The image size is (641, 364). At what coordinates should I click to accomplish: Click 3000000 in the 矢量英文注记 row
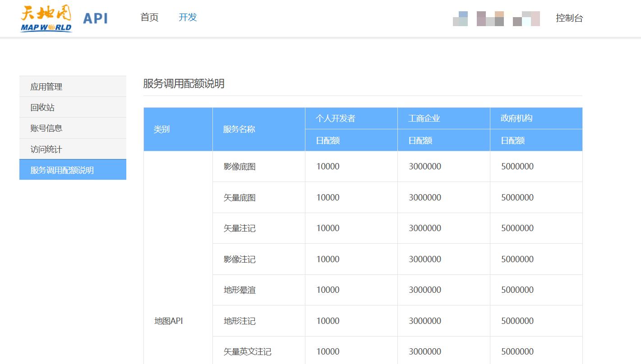425,351
